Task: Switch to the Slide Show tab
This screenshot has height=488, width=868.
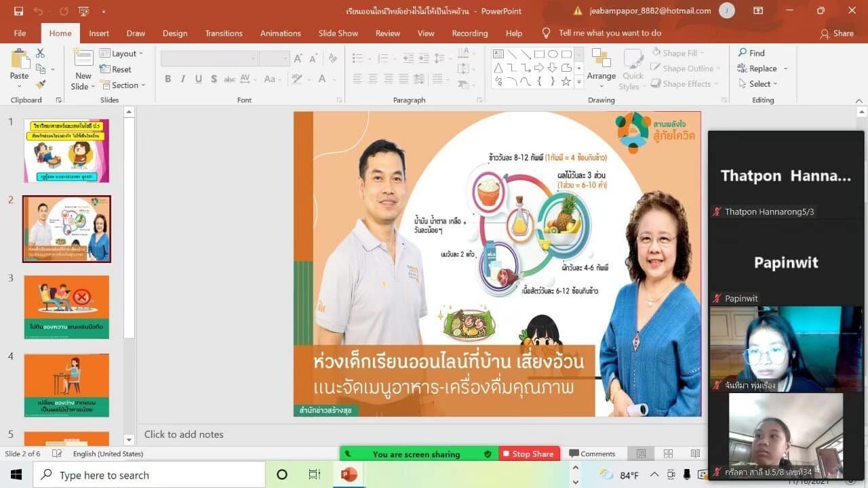Action: [x=338, y=33]
